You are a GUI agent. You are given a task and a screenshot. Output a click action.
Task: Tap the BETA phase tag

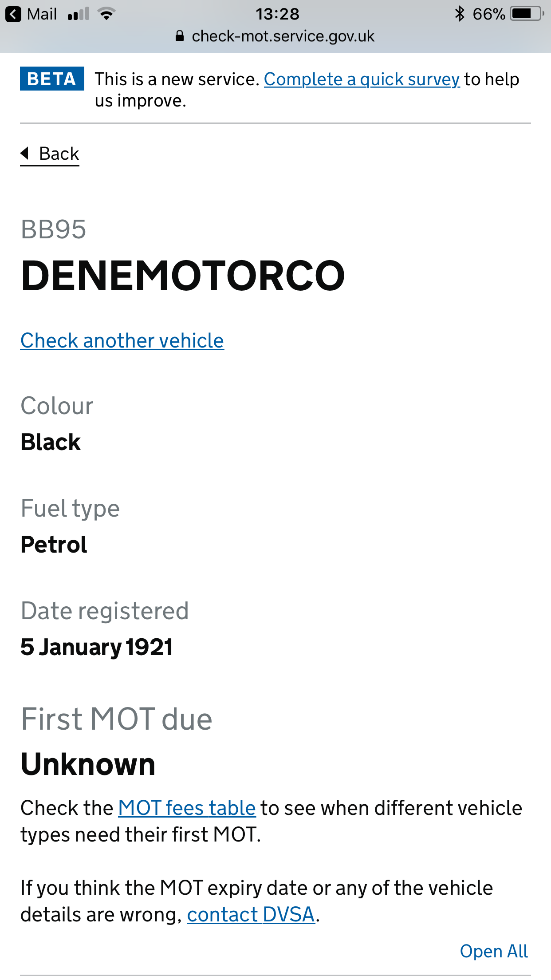pyautogui.click(x=52, y=79)
